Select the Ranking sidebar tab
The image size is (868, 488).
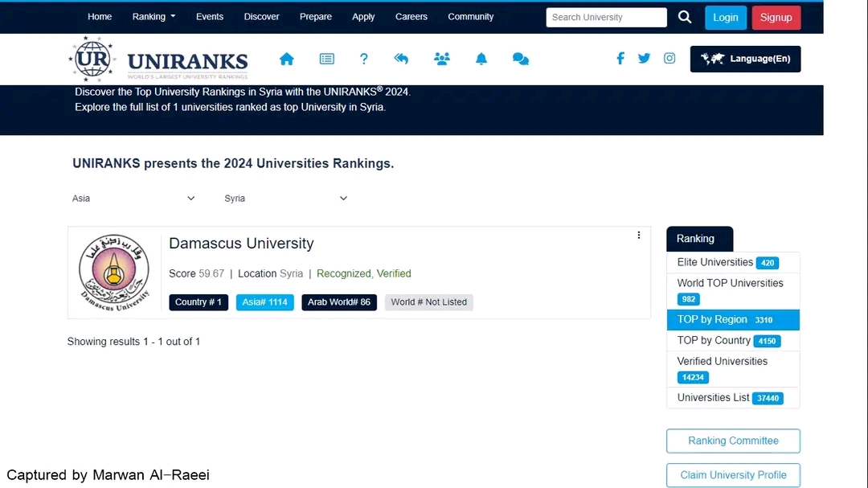click(700, 239)
